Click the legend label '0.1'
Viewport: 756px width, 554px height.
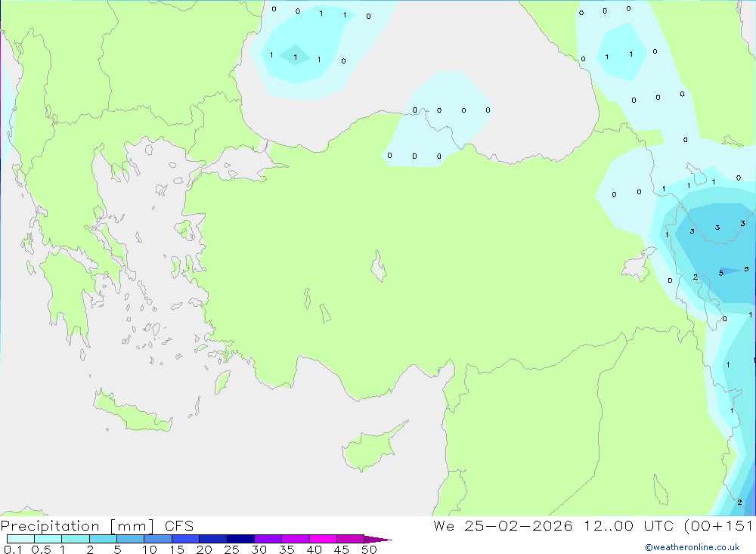pyautogui.click(x=13, y=549)
